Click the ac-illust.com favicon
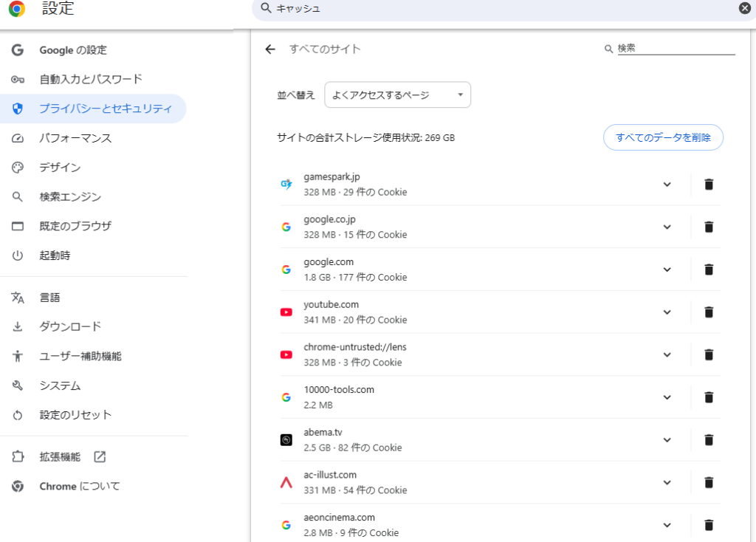 [286, 482]
